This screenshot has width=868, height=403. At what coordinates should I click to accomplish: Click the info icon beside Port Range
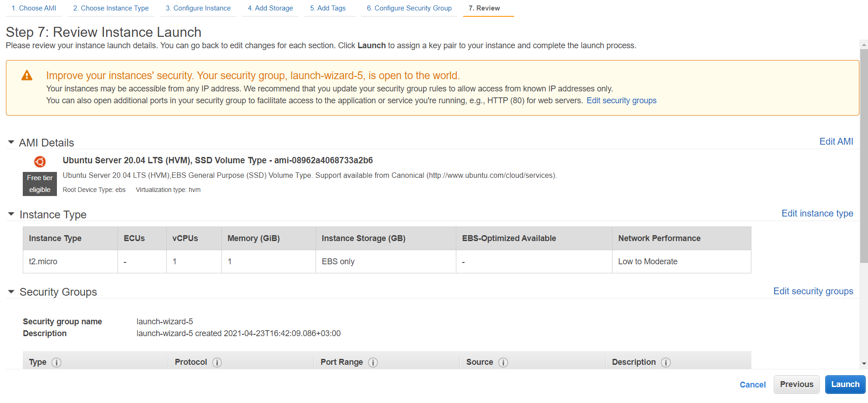[x=373, y=363]
